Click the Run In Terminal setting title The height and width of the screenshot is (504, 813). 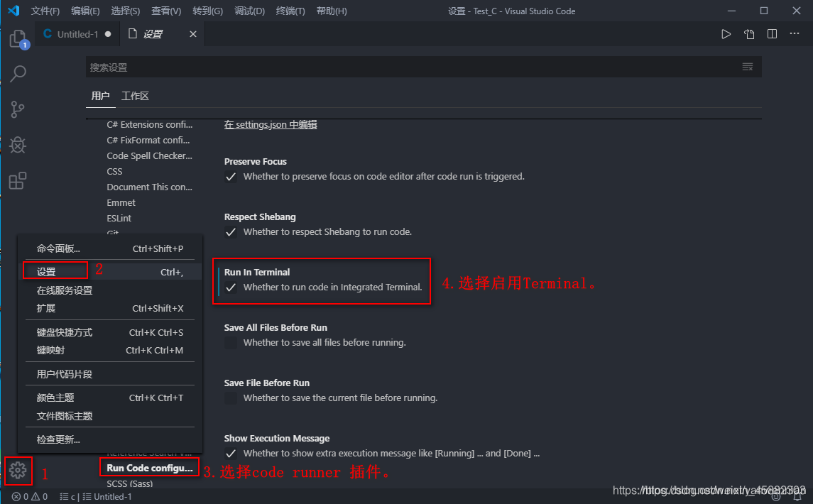pos(256,272)
